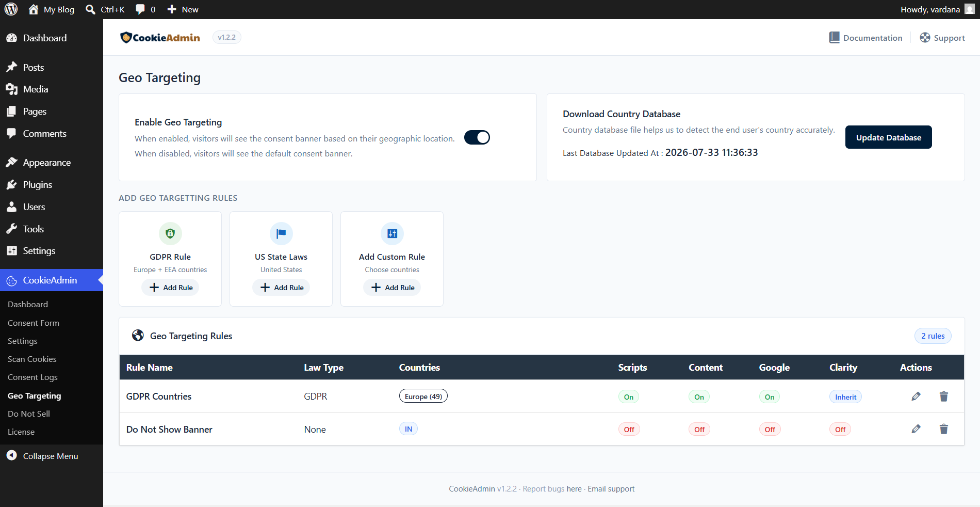
Task: Delete the Do Not Show Banner rule
Action: [x=944, y=429]
